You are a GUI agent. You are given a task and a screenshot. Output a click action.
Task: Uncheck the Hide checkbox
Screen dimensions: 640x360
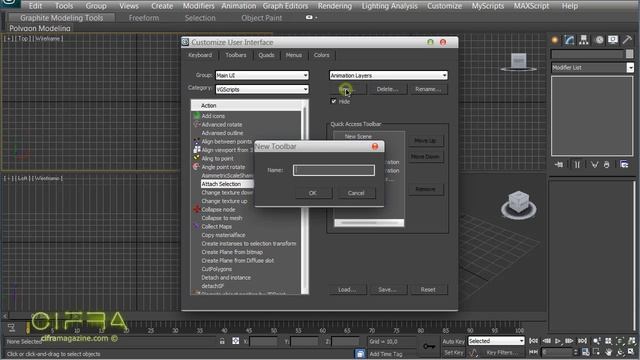[333, 101]
